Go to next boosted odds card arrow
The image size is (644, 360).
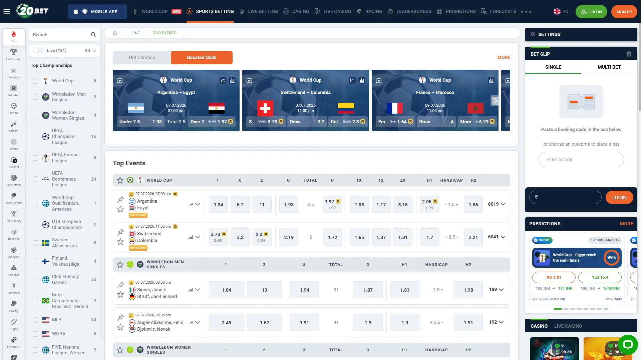pyautogui.click(x=495, y=101)
